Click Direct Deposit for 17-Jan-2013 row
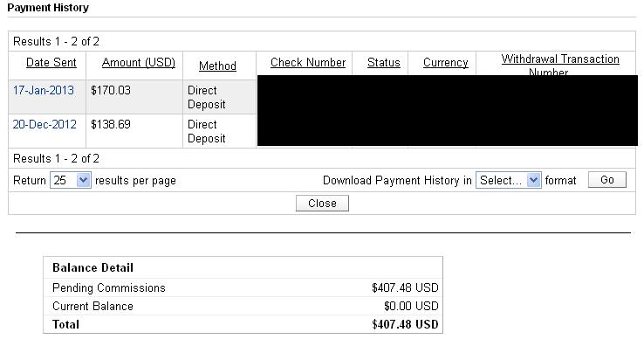The height and width of the screenshot is (346, 644). (206, 97)
